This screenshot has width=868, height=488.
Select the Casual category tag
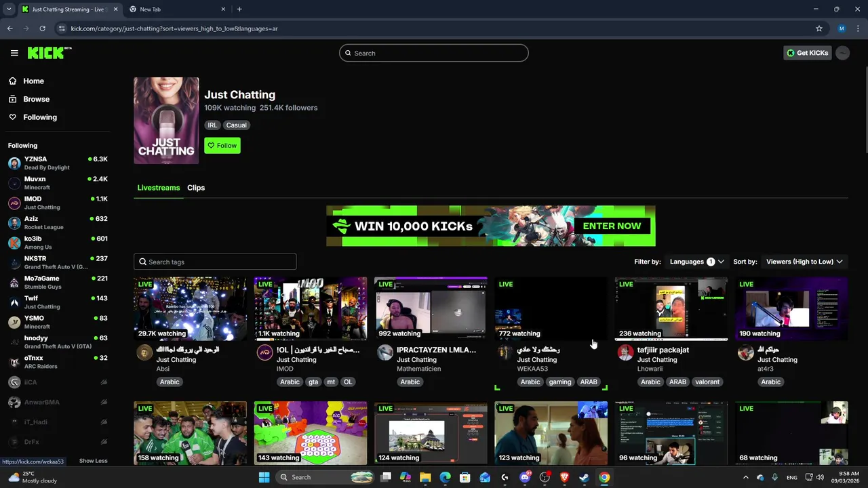click(x=237, y=125)
